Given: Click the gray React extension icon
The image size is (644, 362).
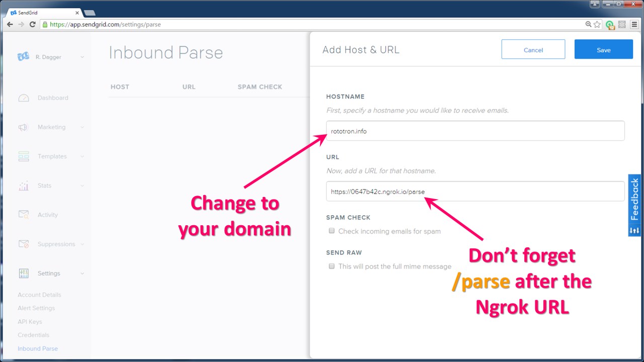Looking at the screenshot, I should [622, 24].
